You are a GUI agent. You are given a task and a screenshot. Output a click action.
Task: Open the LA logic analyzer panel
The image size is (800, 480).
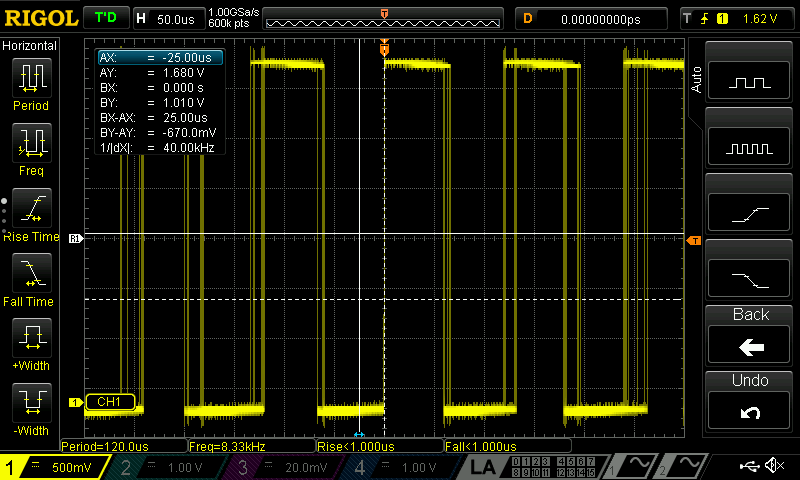tap(483, 467)
